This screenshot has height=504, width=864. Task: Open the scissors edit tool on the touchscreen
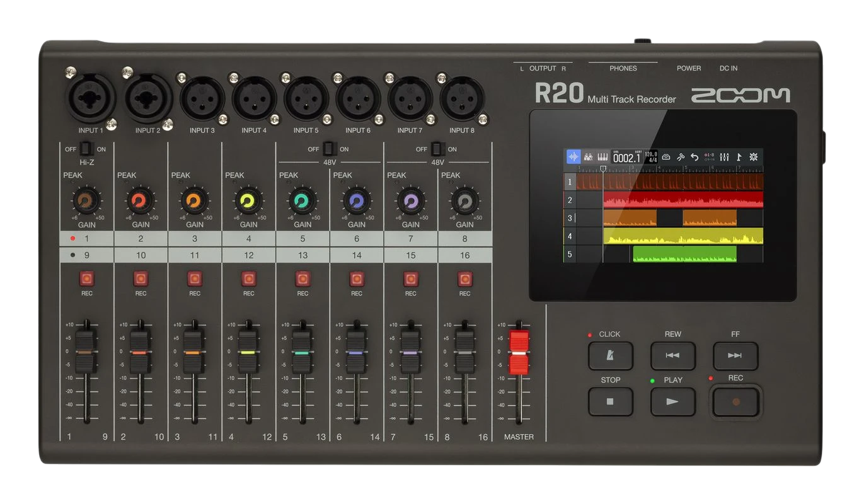pyautogui.click(x=681, y=157)
